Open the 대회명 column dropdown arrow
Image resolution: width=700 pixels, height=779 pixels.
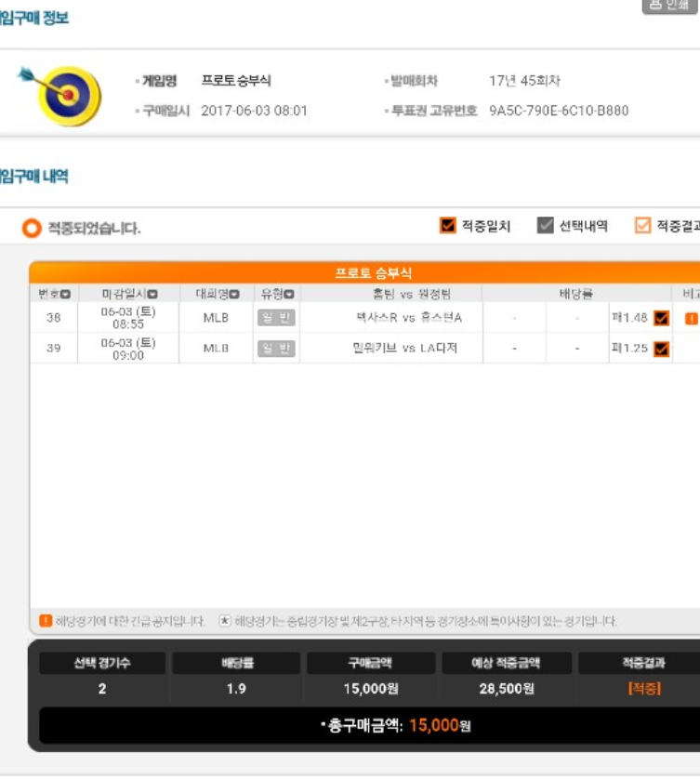pos(234,294)
